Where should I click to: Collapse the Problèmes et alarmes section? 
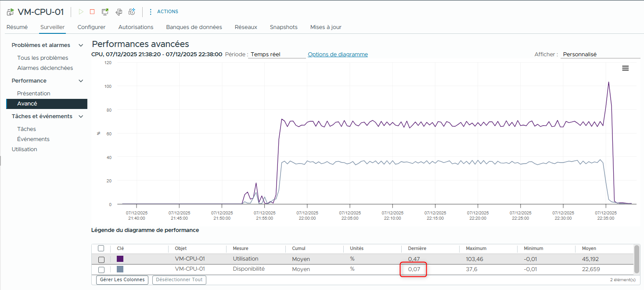(x=80, y=45)
